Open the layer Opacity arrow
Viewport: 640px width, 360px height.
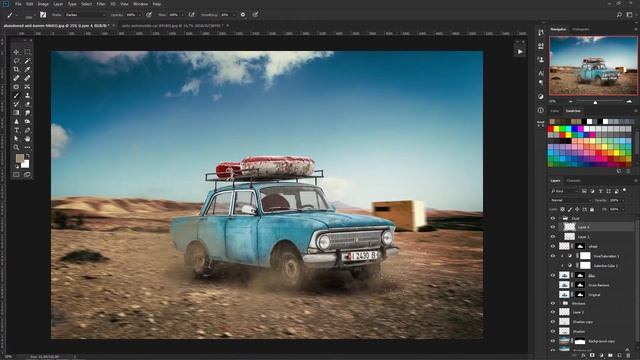(x=622, y=200)
